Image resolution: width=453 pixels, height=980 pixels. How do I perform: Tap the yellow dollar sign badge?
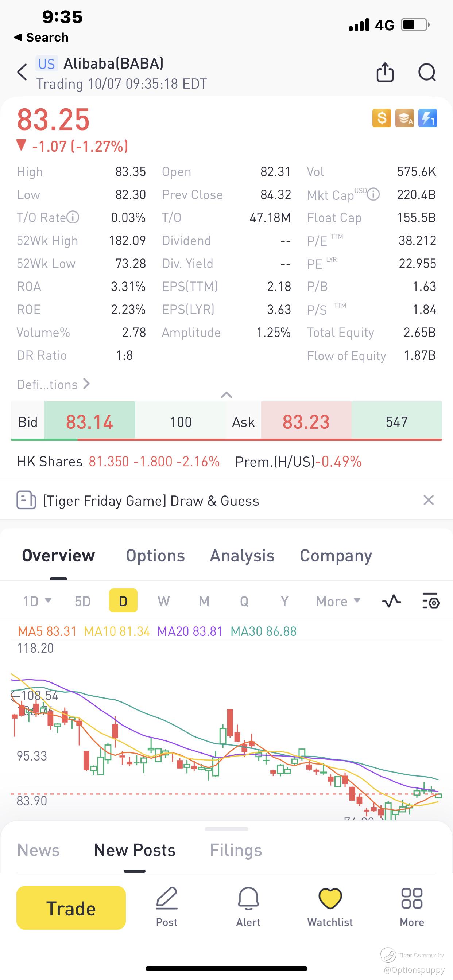point(382,118)
